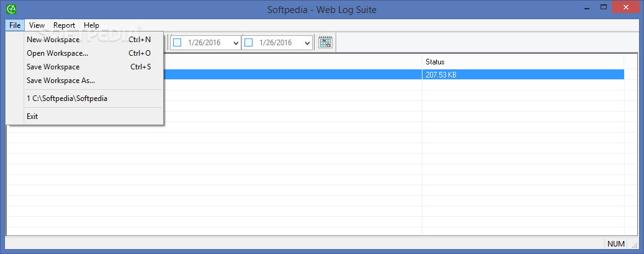
Task: Click the Status column header
Action: (x=523, y=62)
